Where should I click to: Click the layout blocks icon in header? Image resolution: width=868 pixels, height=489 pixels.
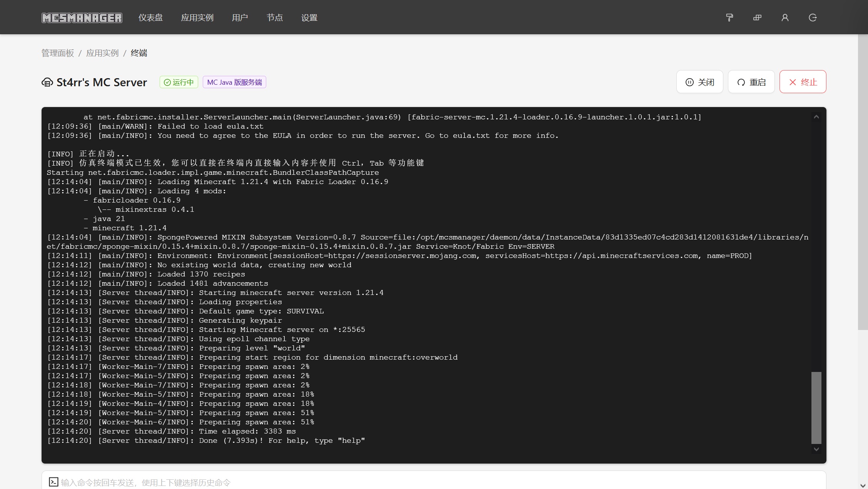click(757, 18)
